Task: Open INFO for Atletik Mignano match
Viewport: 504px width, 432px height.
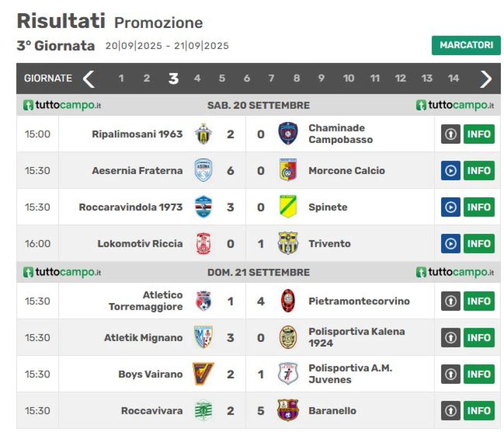Action: pos(479,338)
